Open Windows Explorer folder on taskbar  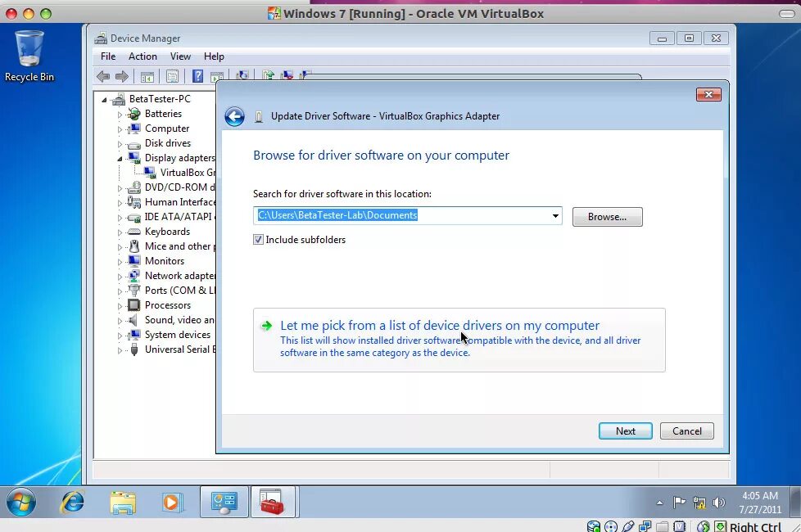coord(123,503)
